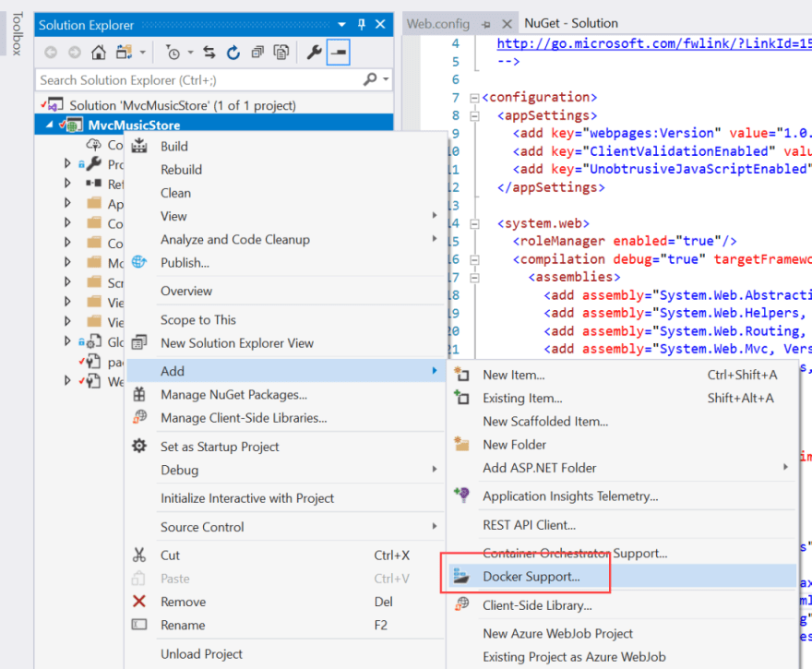
Task: Choose Cut from the context menu
Action: 286,556
